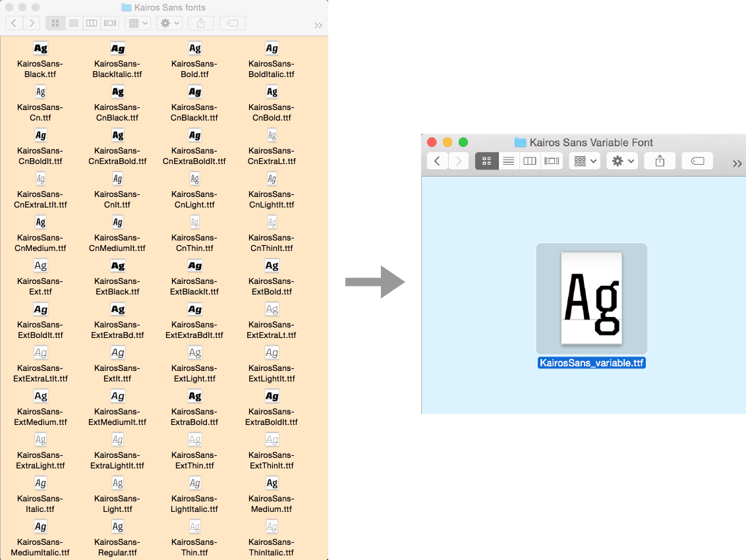746x560 pixels.
Task: Click the KairosSans-CnBlackIt.ttf file name
Action: pos(194,112)
